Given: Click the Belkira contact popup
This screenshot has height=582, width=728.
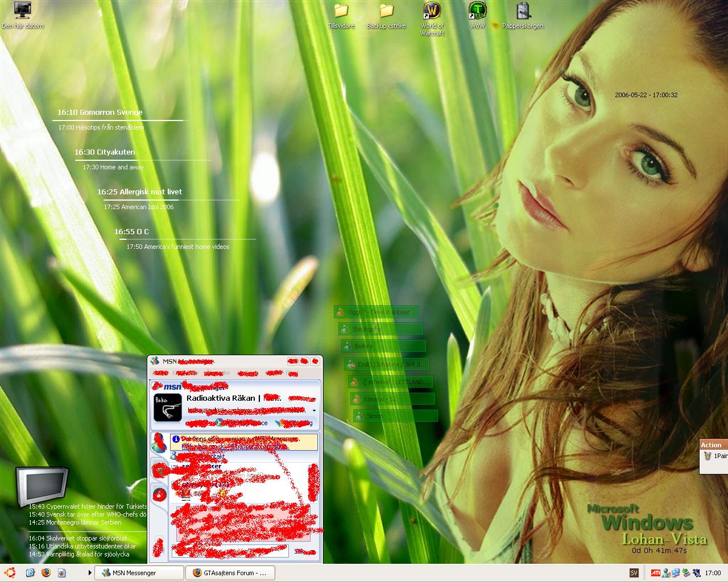Looking at the screenshot, I should point(383,346).
